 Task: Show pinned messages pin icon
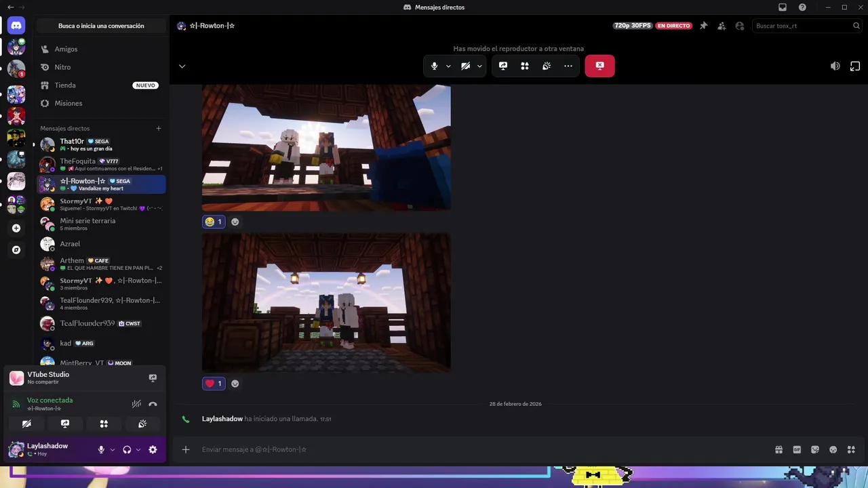coord(703,26)
